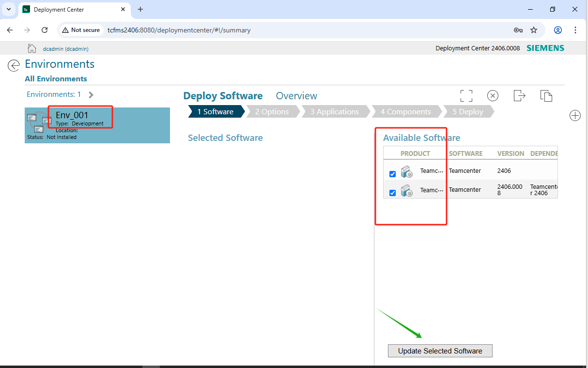Image resolution: width=588 pixels, height=368 pixels.
Task: Click Available Software heading
Action: pyautogui.click(x=421, y=138)
